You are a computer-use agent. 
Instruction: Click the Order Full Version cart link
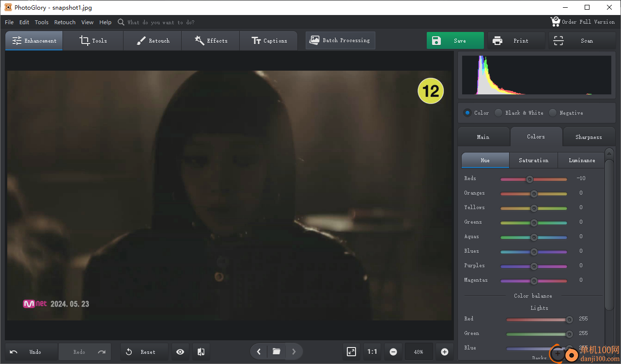pos(583,22)
